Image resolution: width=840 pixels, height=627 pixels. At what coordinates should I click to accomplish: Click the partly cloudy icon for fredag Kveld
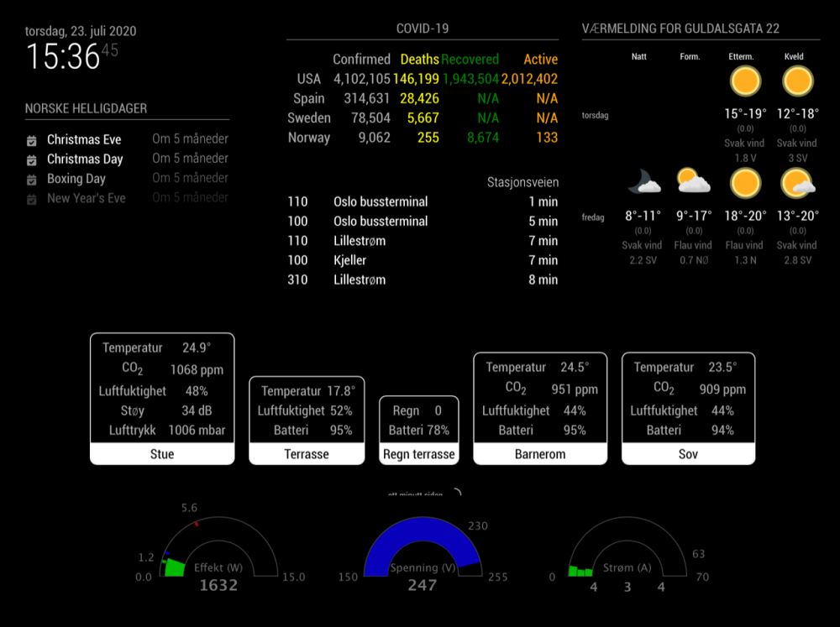(797, 182)
